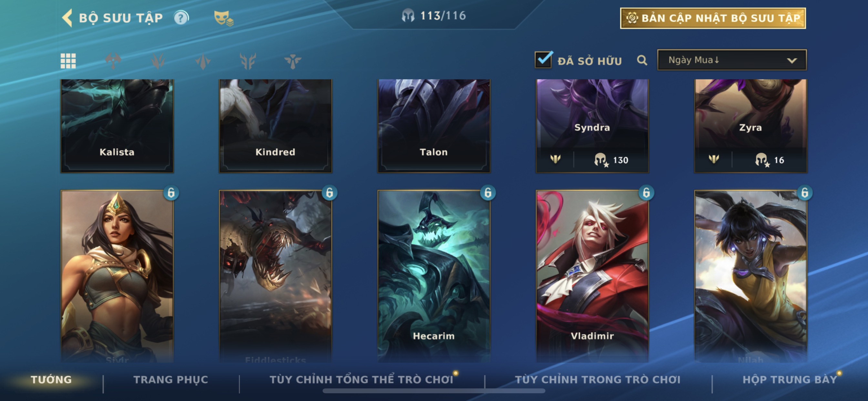The width and height of the screenshot is (868, 401).
Task: Select the Kindred champion card
Action: (275, 126)
